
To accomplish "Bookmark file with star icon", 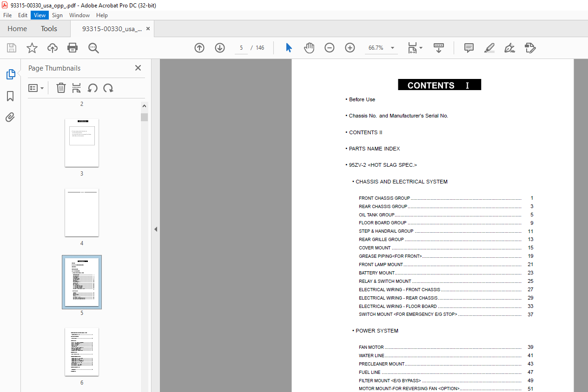I will 32,48.
